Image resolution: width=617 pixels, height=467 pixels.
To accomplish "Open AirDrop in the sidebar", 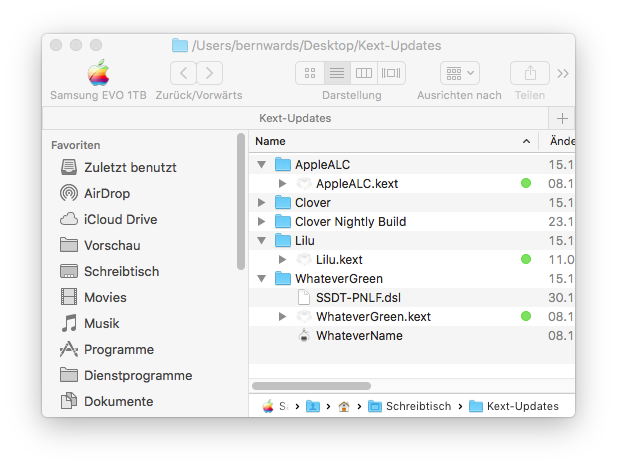I will pyautogui.click(x=106, y=193).
